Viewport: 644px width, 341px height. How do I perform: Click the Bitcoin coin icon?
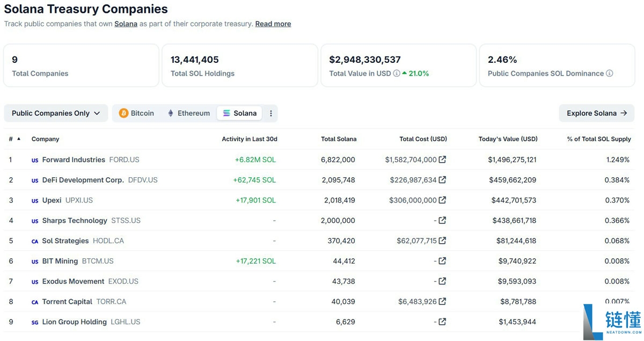pos(123,113)
